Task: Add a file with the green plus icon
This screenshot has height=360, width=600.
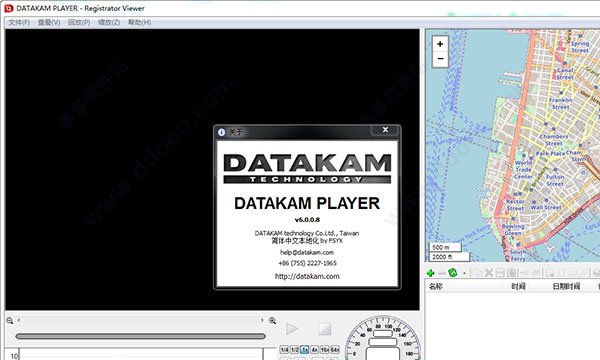Action: 430,273
